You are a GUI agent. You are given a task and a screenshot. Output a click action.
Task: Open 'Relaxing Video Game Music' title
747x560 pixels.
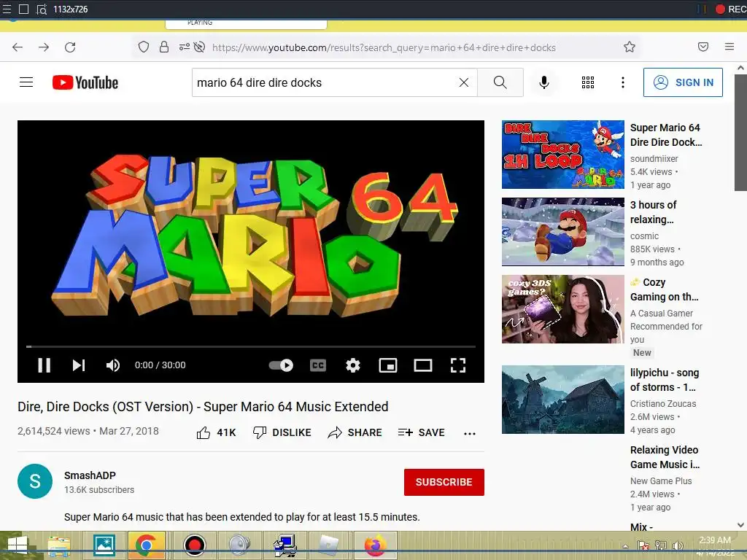point(665,457)
